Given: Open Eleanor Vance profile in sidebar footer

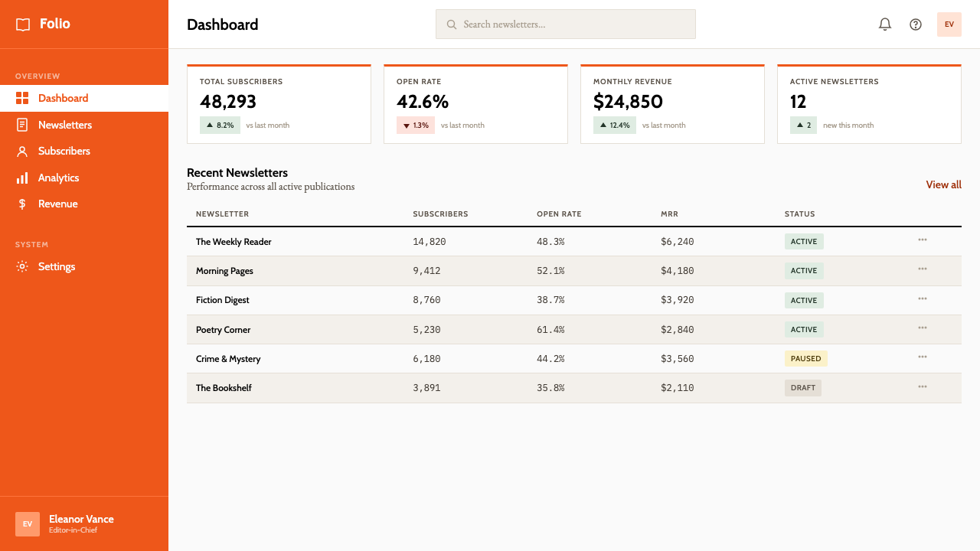Looking at the screenshot, I should point(84,524).
